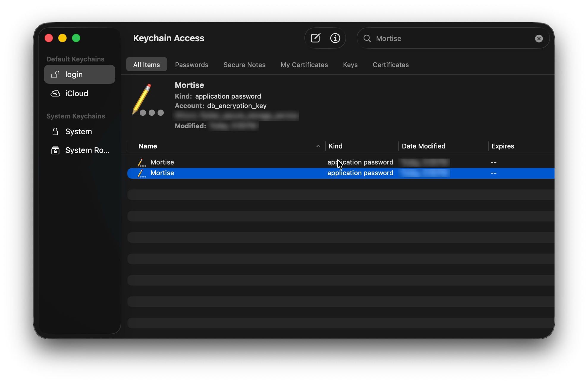588x383 pixels.
Task: Click the unlocked padlock icon beside login
Action: click(x=55, y=74)
